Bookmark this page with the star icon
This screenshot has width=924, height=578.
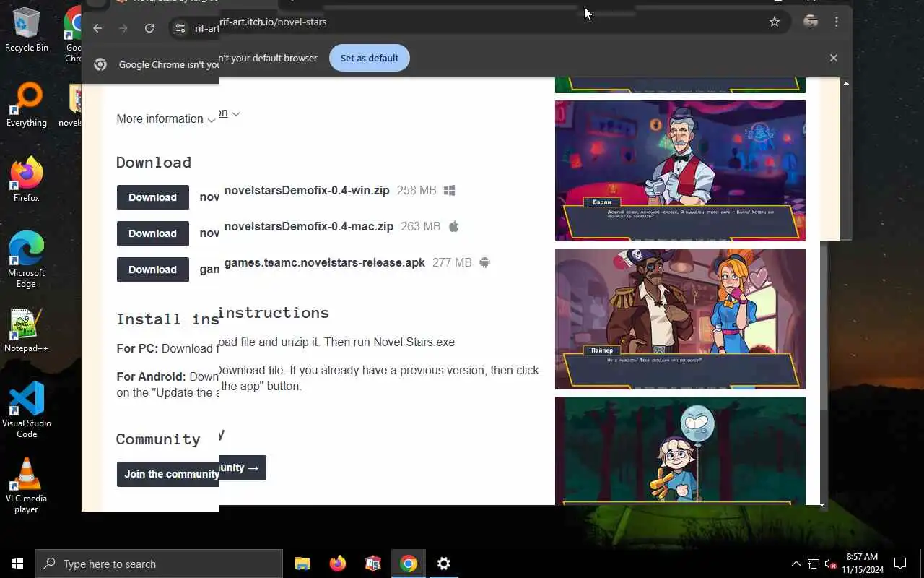(x=775, y=22)
